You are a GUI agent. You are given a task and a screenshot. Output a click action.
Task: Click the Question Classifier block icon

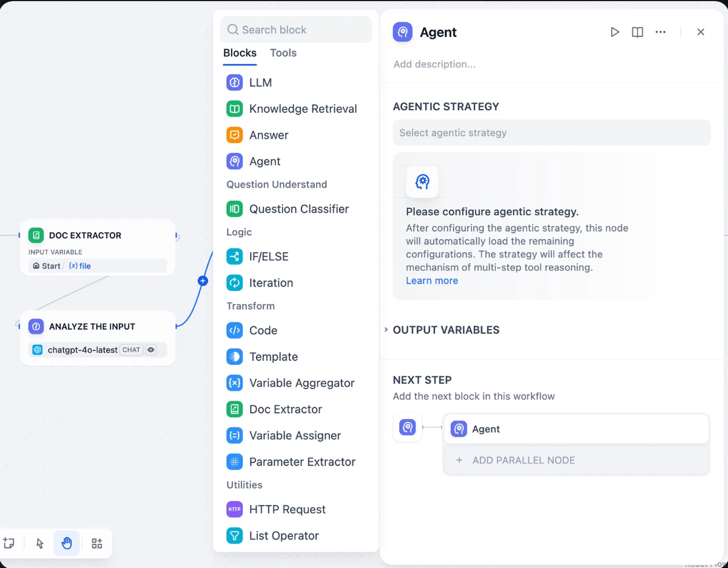235,209
